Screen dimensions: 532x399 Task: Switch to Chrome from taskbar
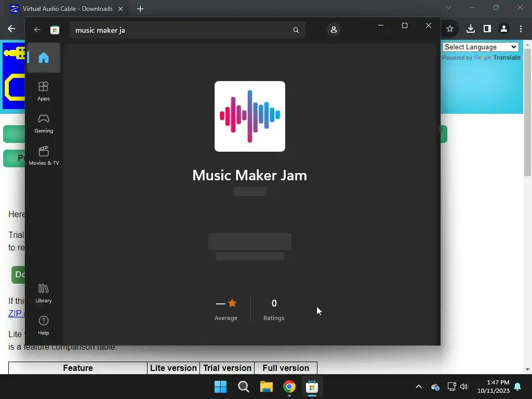pos(289,387)
